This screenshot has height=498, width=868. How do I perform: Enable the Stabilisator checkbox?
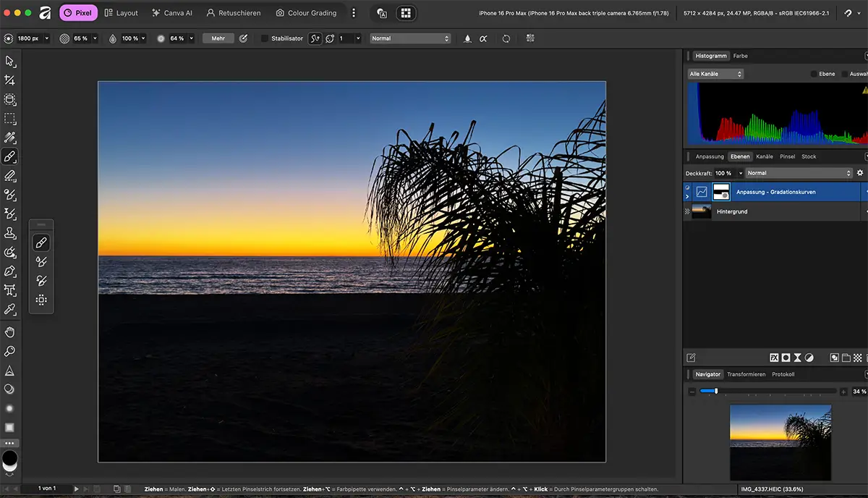point(265,38)
